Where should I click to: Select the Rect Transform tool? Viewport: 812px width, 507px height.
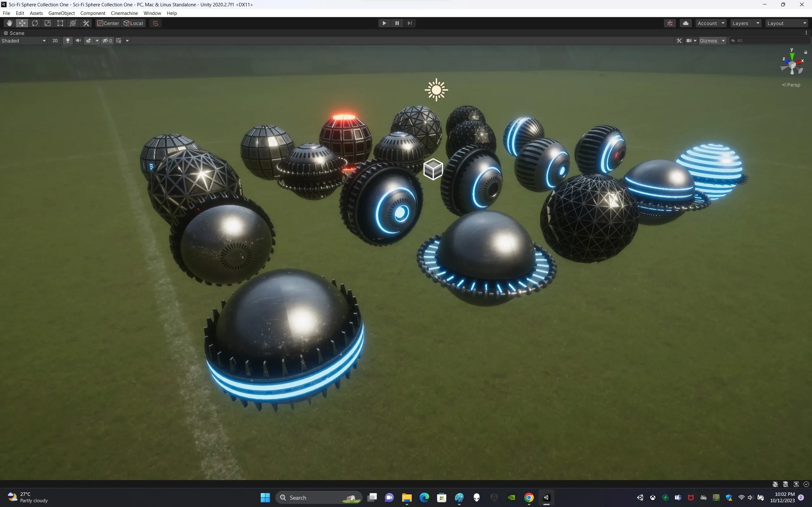60,23
